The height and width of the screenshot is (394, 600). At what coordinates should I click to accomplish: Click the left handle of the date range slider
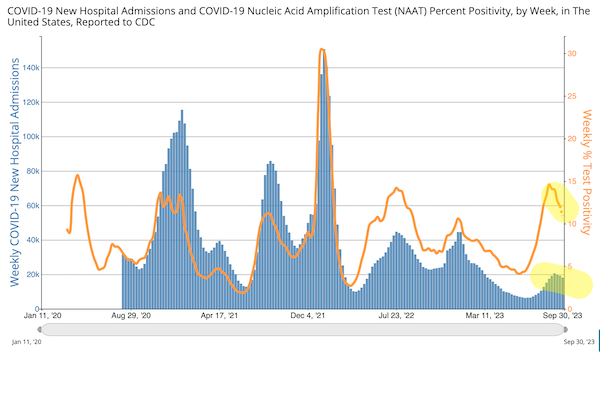(40, 329)
